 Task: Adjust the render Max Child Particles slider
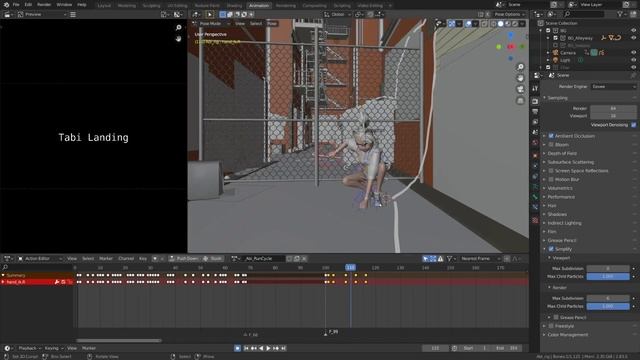point(608,306)
